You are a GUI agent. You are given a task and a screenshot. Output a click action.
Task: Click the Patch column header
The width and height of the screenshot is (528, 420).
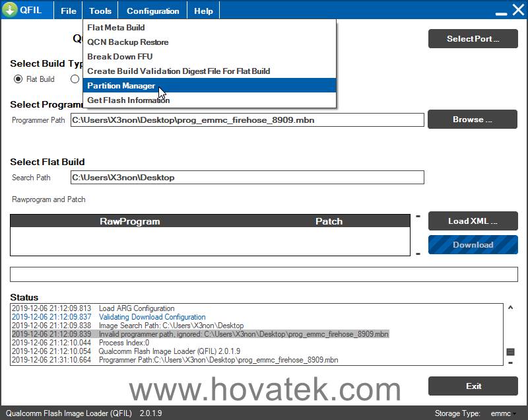point(329,221)
